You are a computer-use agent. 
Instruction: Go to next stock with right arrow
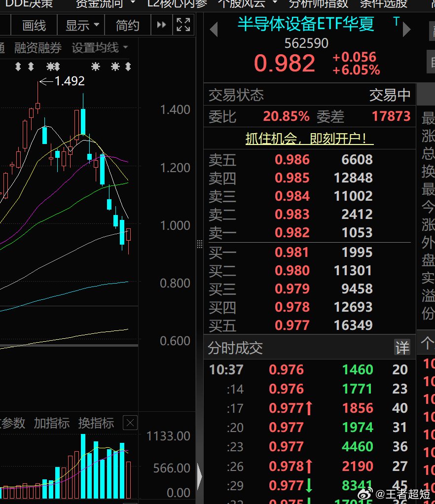pyautogui.click(x=407, y=29)
